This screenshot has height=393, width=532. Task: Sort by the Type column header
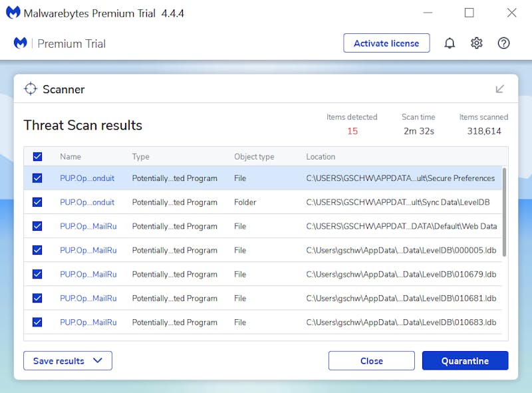tap(140, 157)
